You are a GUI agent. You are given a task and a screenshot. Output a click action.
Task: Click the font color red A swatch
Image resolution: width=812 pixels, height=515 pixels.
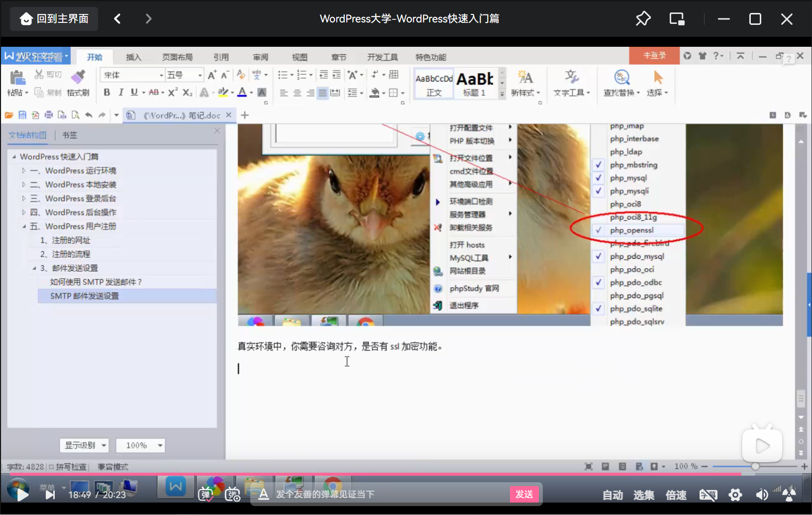[x=242, y=92]
